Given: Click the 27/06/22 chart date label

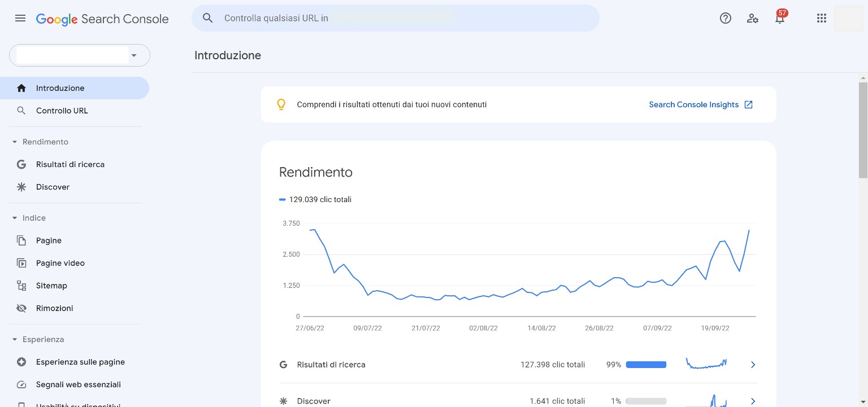Looking at the screenshot, I should click(310, 328).
